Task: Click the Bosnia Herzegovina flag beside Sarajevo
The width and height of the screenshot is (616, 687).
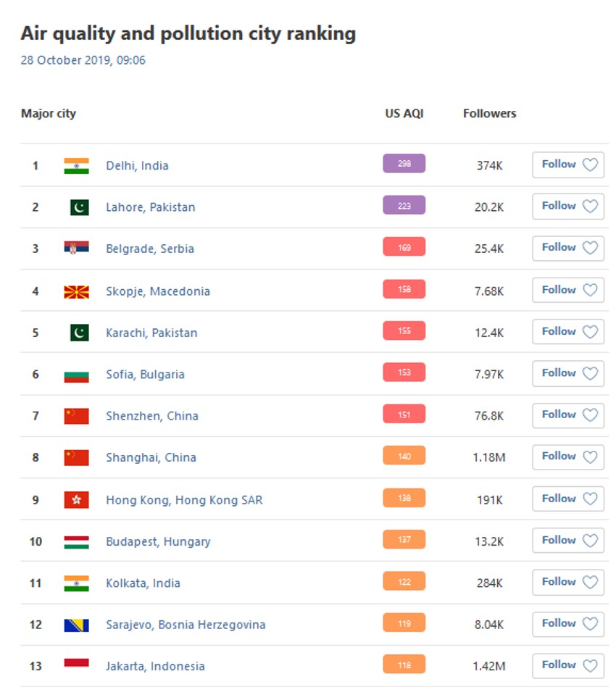Action: (76, 625)
